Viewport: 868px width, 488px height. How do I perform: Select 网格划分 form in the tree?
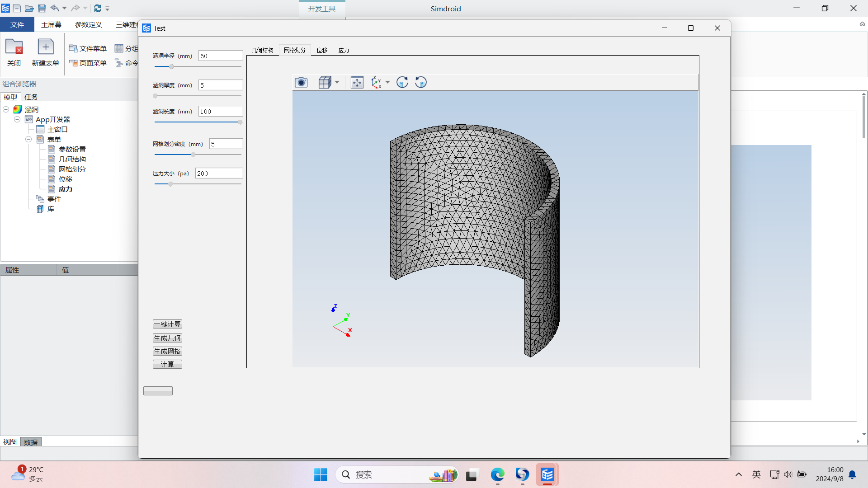(x=72, y=169)
